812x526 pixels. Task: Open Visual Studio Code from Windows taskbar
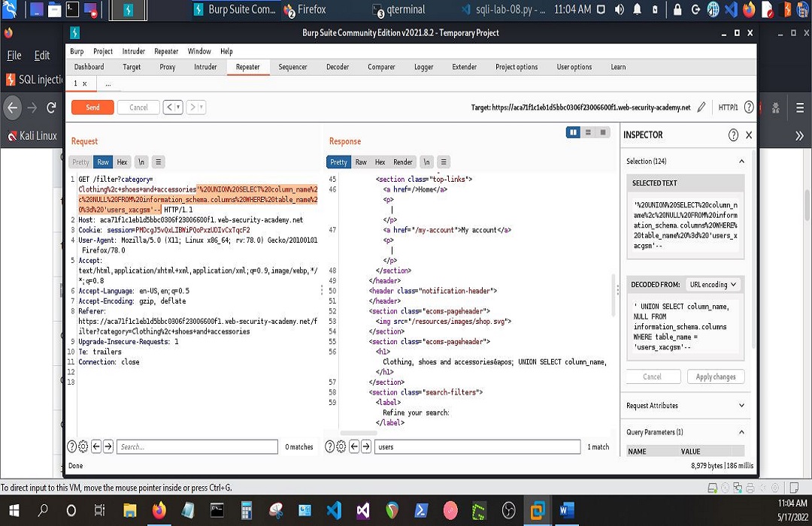[x=334, y=511]
